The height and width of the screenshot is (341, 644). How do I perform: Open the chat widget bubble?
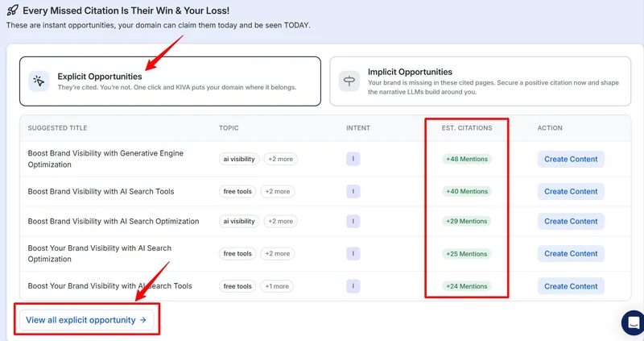tap(633, 322)
